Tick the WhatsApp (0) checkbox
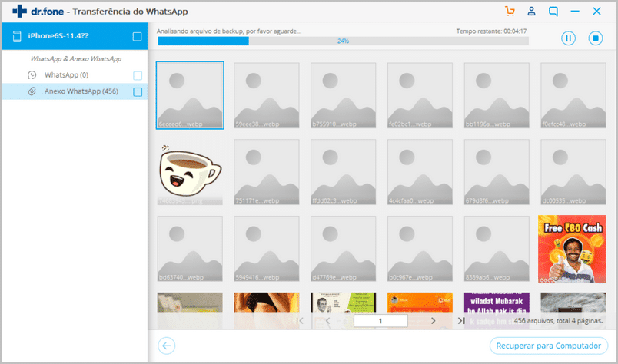The height and width of the screenshot is (364, 618). (138, 75)
